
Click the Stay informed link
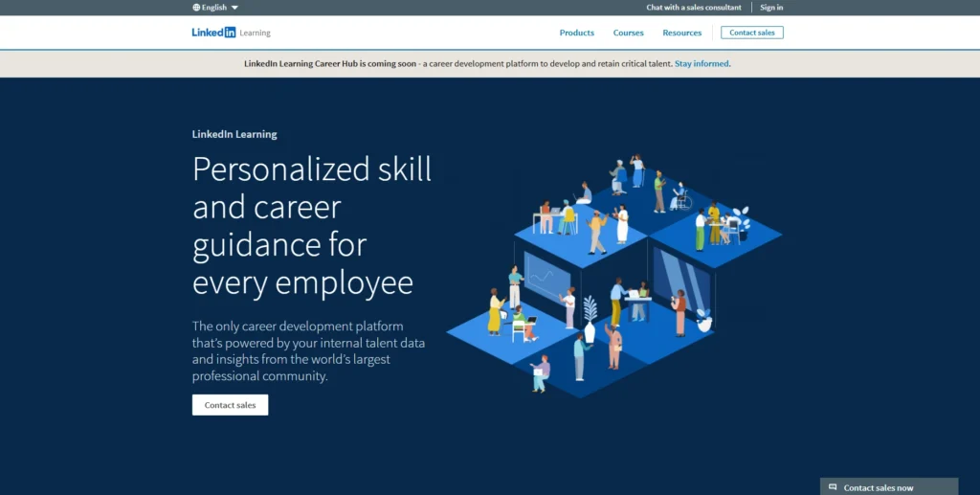(x=702, y=64)
